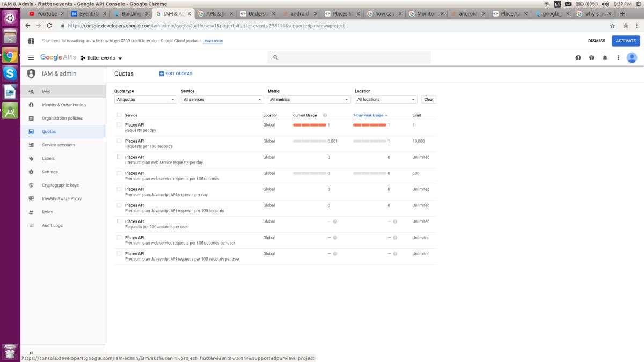Check Premium plan Javascript API requests per day
Image resolution: width=644 pixels, height=362 pixels.
tap(119, 189)
